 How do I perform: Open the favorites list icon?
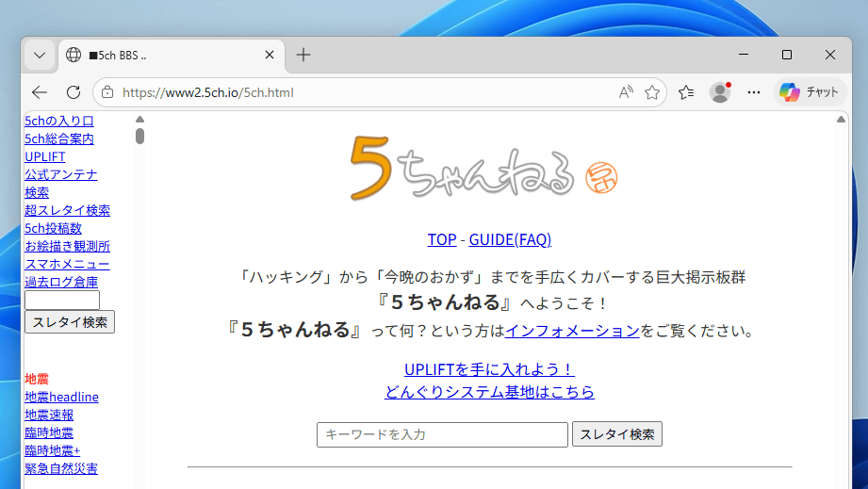tap(686, 92)
